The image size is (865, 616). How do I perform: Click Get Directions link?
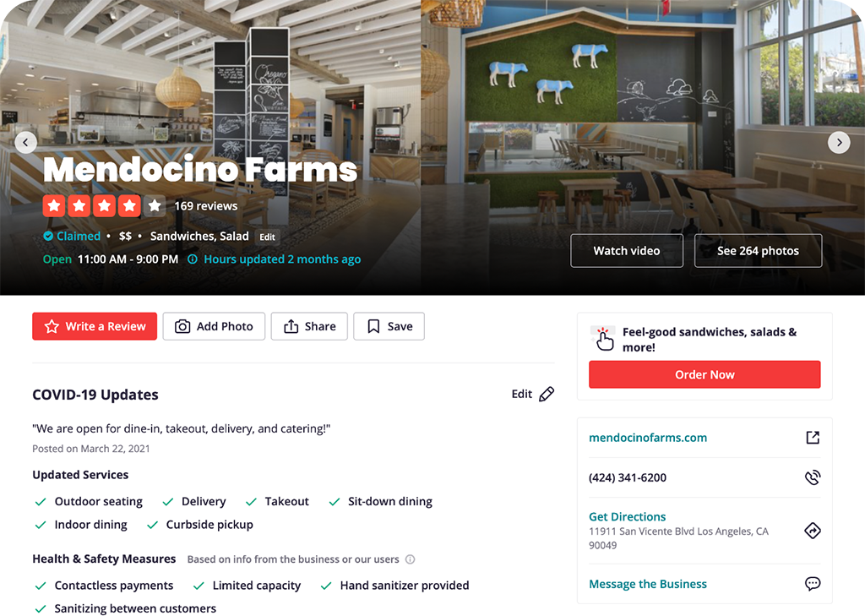point(628,516)
